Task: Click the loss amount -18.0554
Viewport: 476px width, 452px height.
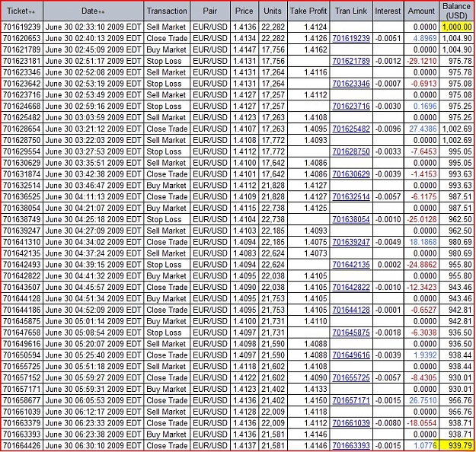Action: pos(422,423)
